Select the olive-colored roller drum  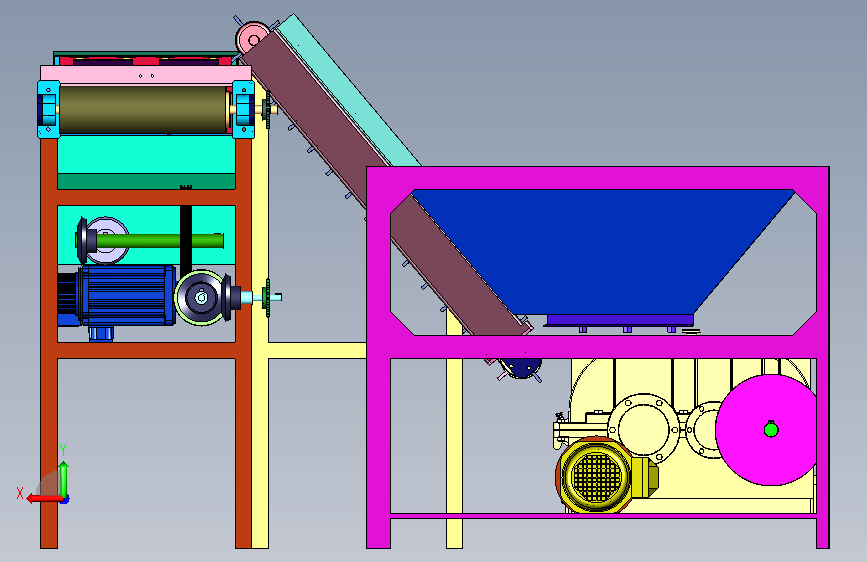[144, 110]
